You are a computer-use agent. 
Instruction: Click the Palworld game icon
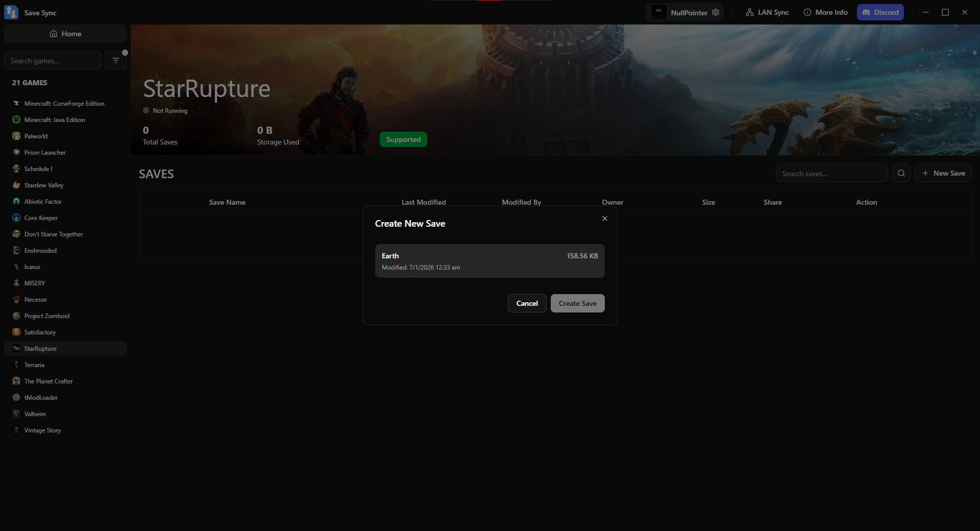click(16, 136)
